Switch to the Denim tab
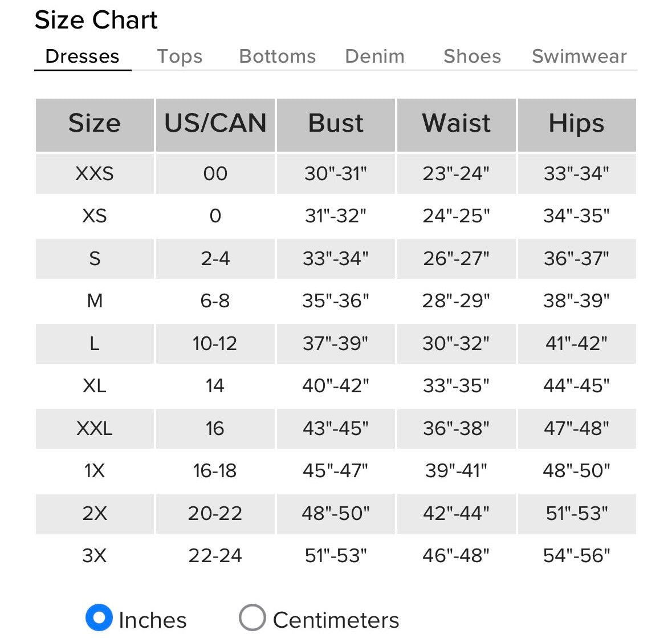Image resolution: width=672 pixels, height=638 pixels. (x=374, y=56)
